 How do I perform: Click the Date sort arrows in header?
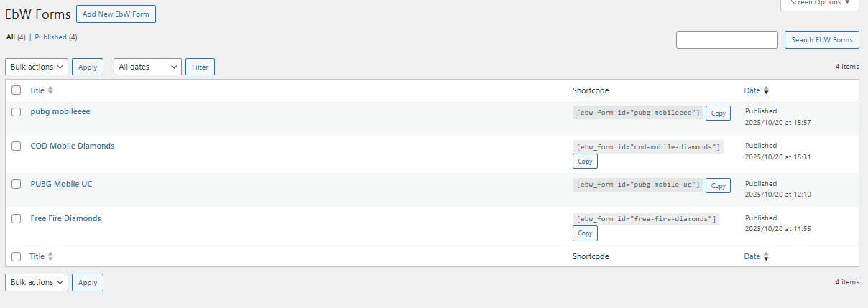click(x=766, y=90)
